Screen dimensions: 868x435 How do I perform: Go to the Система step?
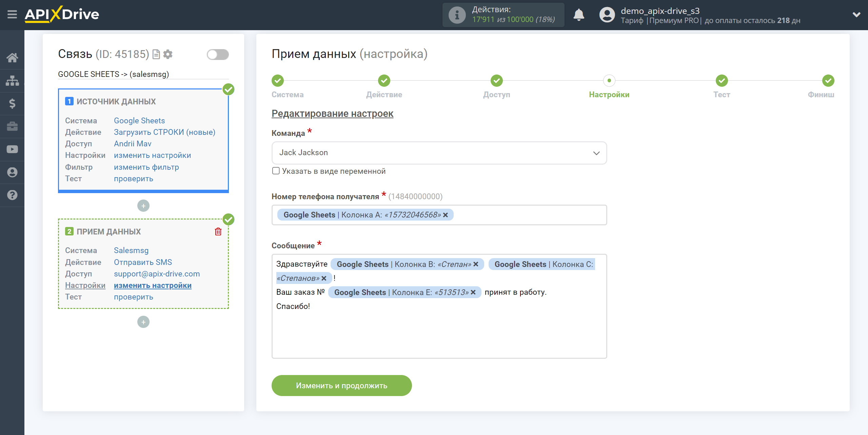(277, 81)
